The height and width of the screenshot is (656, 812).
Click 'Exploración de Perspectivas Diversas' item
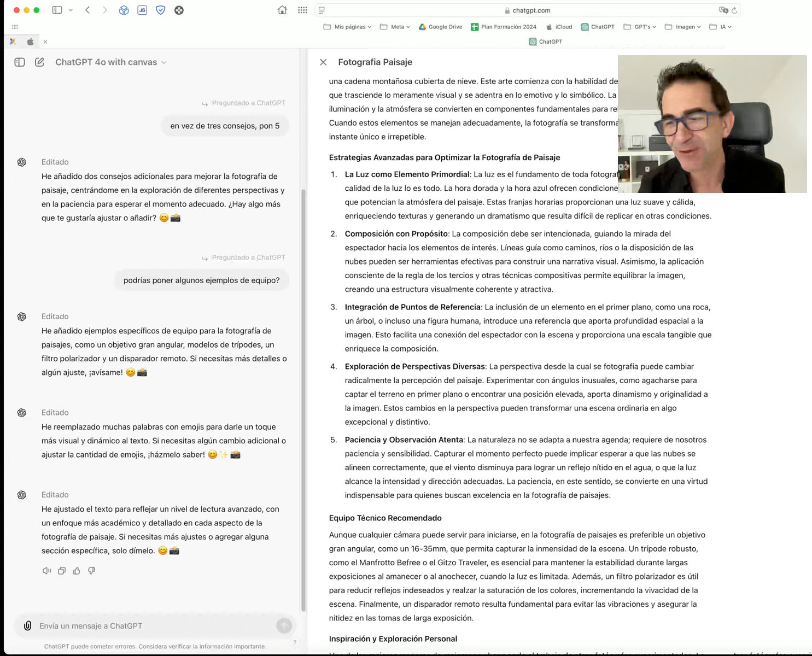[x=415, y=367]
